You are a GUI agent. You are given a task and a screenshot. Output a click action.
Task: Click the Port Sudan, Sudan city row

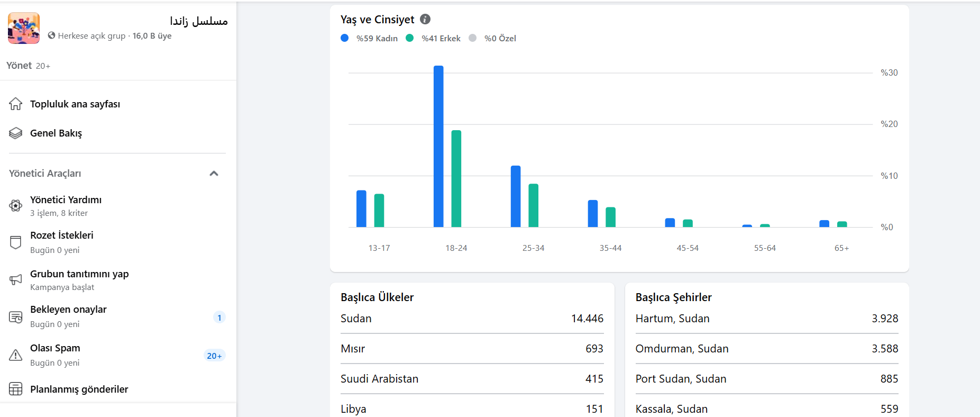767,379
